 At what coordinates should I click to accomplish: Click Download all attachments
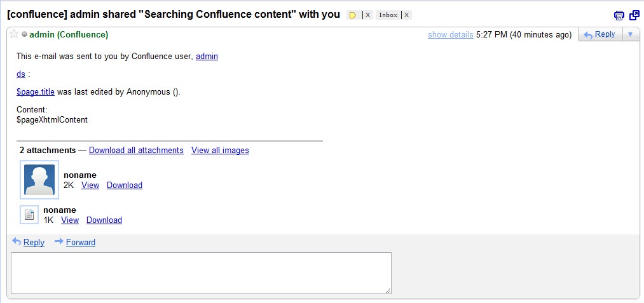tap(136, 151)
